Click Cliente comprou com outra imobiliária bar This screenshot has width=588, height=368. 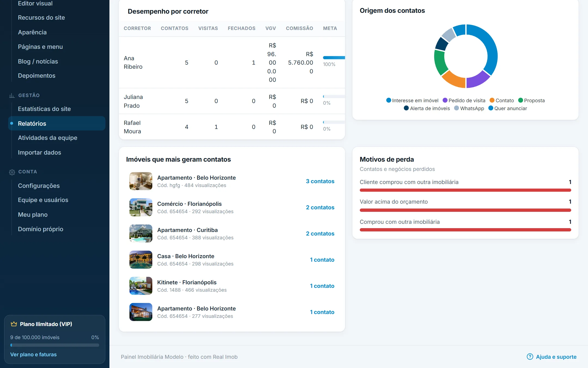[465, 190]
